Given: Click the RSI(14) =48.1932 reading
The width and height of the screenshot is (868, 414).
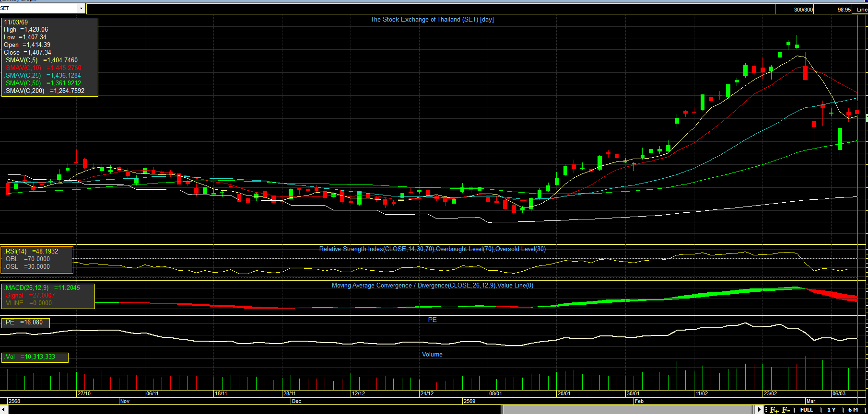Looking at the screenshot, I should tap(32, 252).
